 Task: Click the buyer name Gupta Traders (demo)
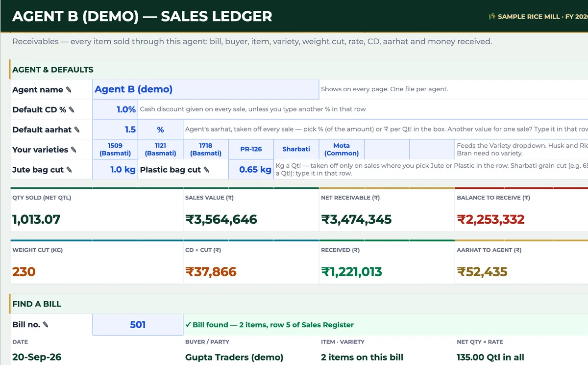(234, 357)
